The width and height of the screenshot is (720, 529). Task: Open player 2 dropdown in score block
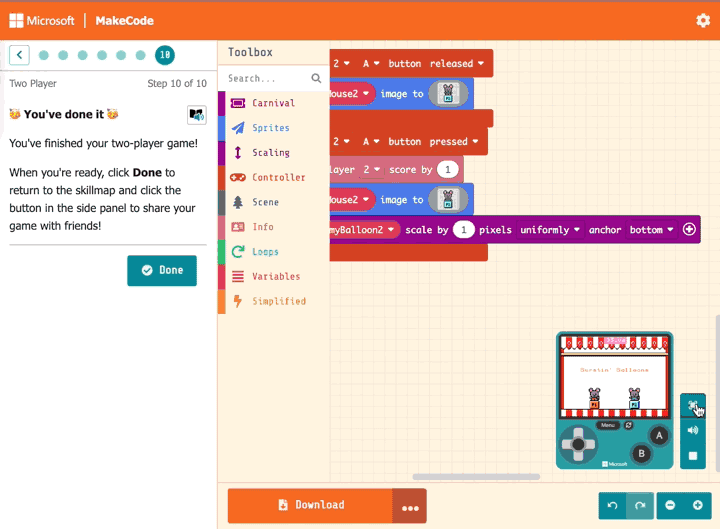(x=371, y=169)
